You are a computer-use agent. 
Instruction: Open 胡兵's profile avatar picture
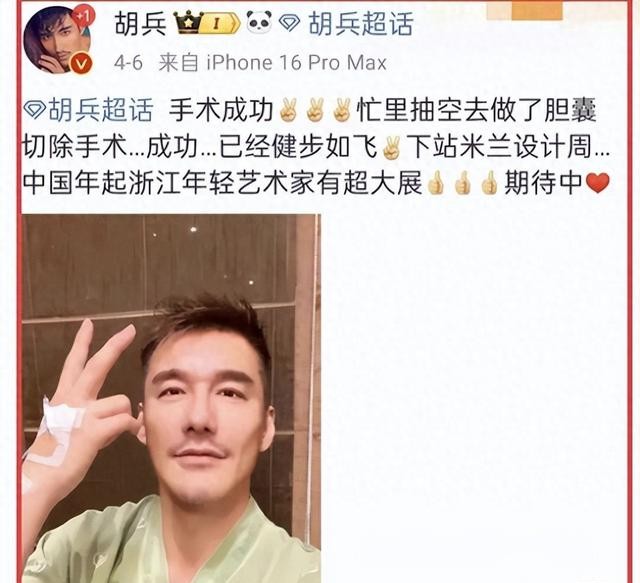pos(58,40)
